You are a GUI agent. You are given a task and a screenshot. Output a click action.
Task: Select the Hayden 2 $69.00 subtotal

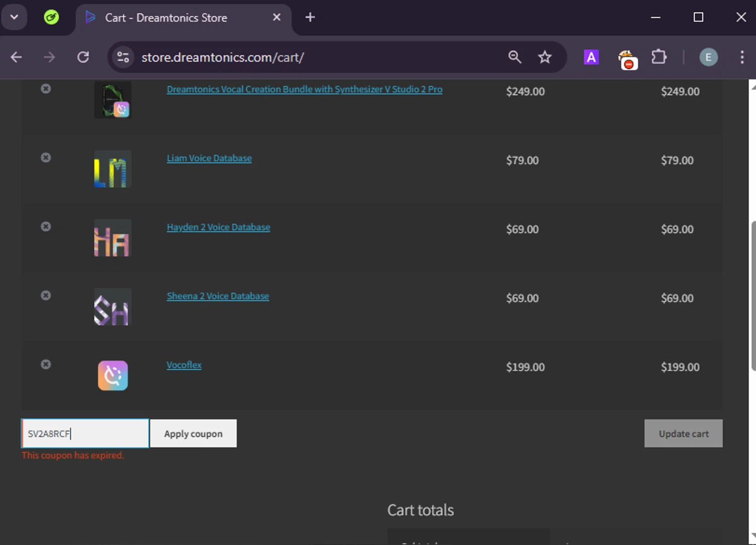[x=677, y=229]
